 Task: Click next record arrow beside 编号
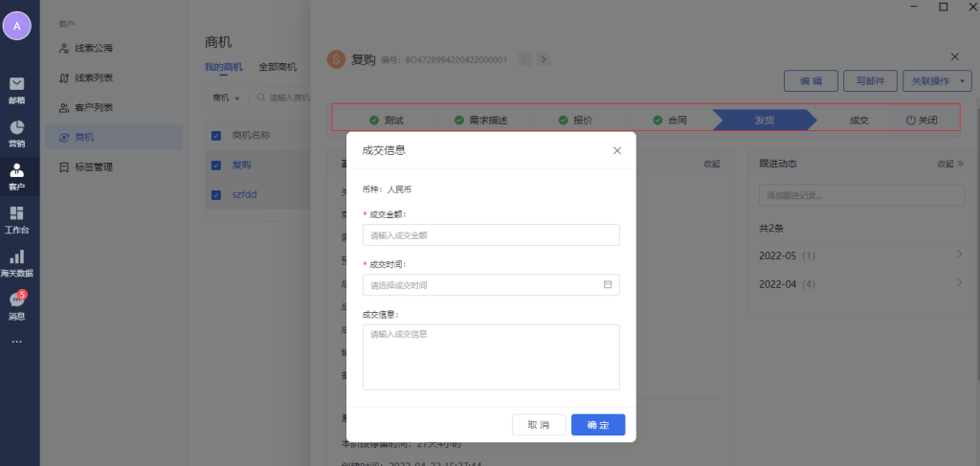544,59
